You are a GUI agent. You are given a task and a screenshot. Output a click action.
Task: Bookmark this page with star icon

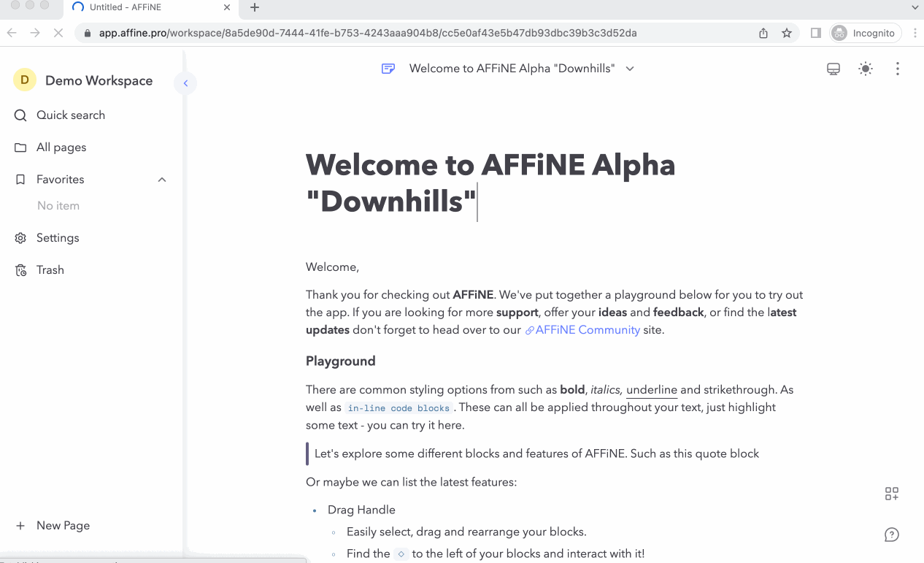787,33
